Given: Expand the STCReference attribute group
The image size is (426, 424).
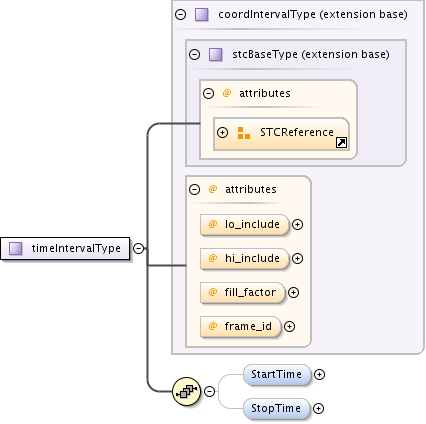Looking at the screenshot, I should coord(222,132).
